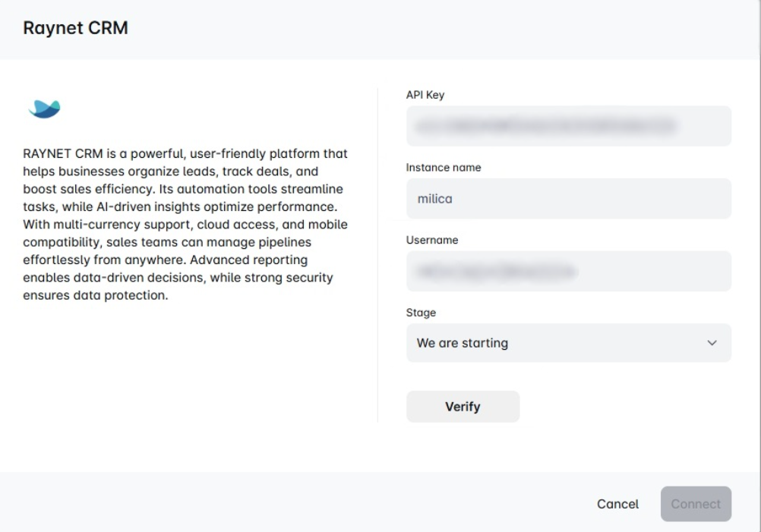
Task: Click the Connect button
Action: point(696,504)
